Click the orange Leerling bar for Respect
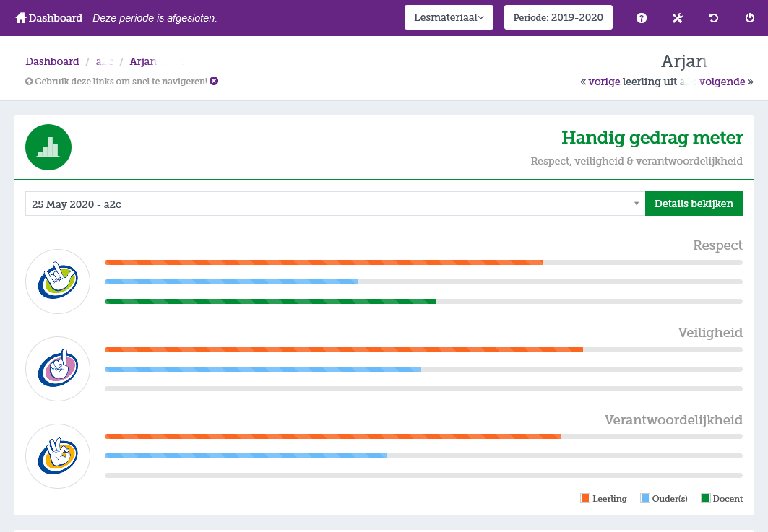This screenshot has height=532, width=768. [x=324, y=262]
